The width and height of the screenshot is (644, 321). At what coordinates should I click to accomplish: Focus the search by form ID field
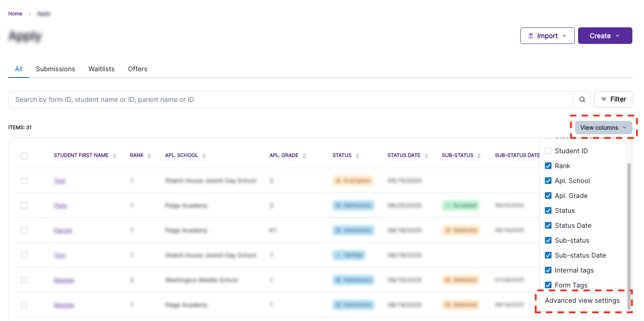(290, 99)
